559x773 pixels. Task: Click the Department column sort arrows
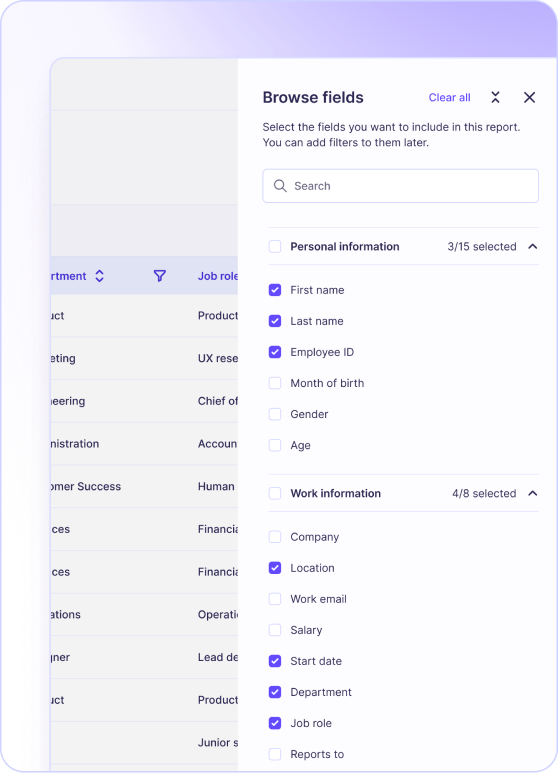100,276
